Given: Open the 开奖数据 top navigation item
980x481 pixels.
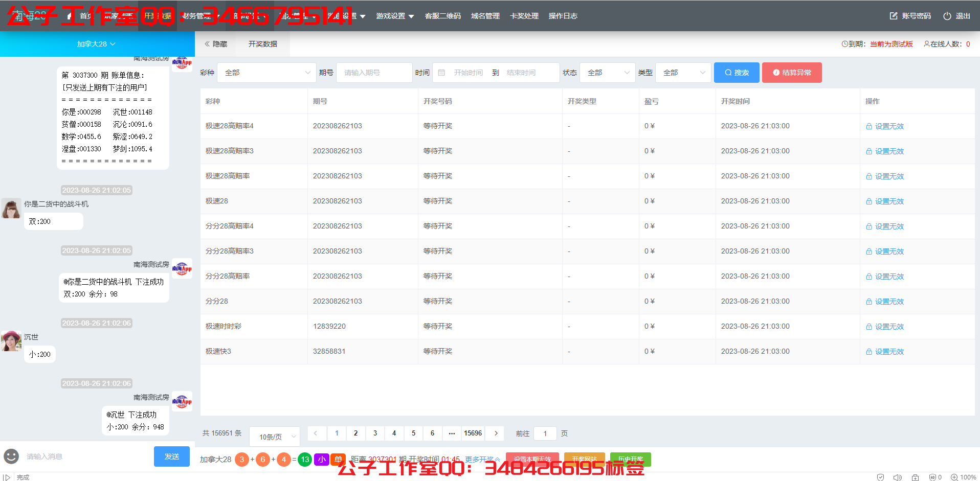Looking at the screenshot, I should coord(158,16).
